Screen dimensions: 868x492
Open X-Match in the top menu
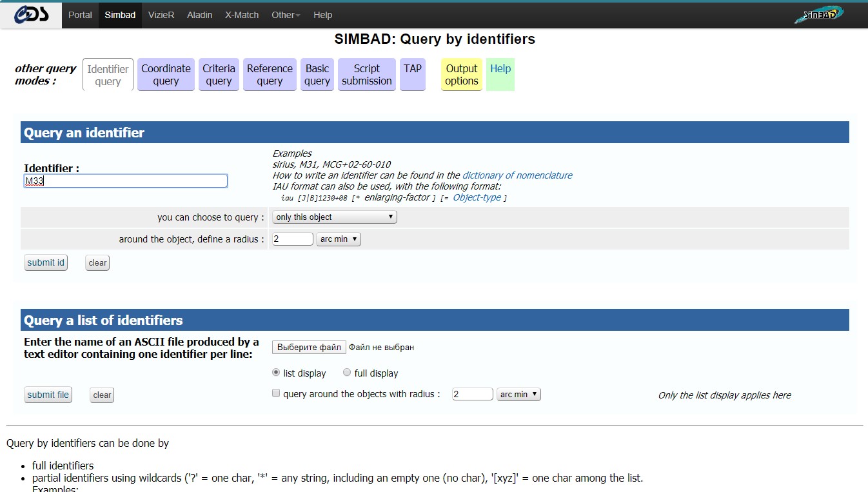242,15
